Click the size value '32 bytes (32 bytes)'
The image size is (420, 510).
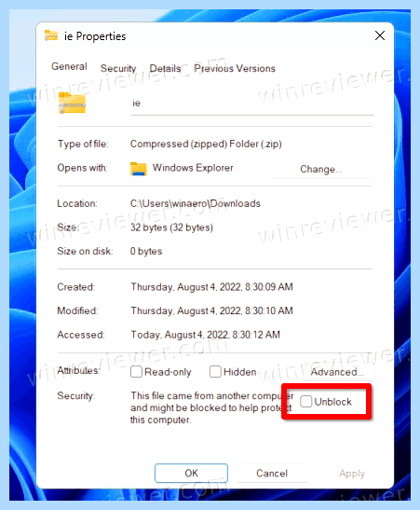coord(171,227)
